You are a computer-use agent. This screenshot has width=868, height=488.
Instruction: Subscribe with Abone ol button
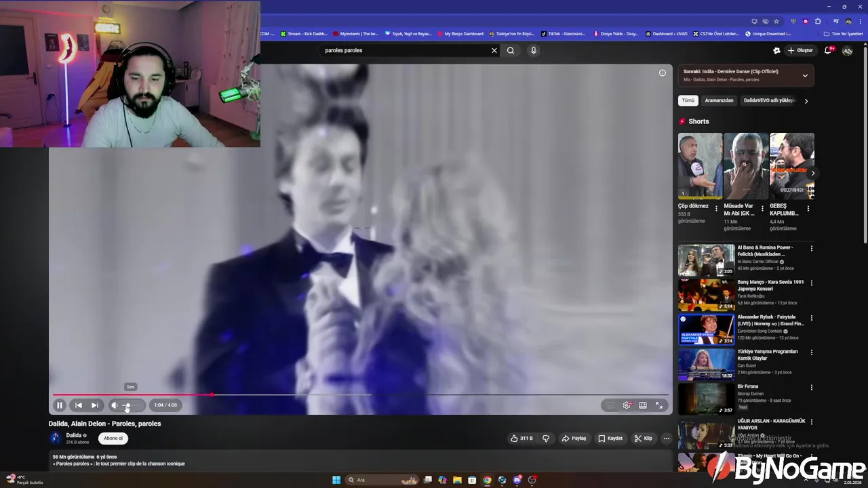tap(113, 439)
